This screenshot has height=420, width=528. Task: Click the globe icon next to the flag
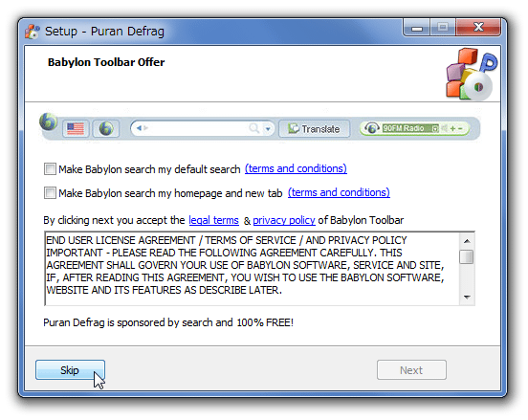(106, 128)
